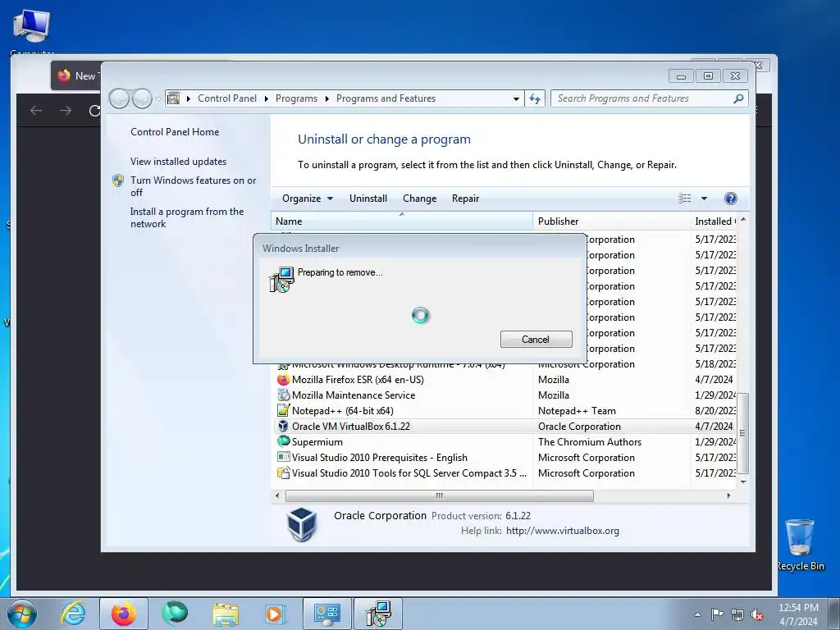Sort list by Publisher column header
This screenshot has width=840, height=630.
pos(611,221)
